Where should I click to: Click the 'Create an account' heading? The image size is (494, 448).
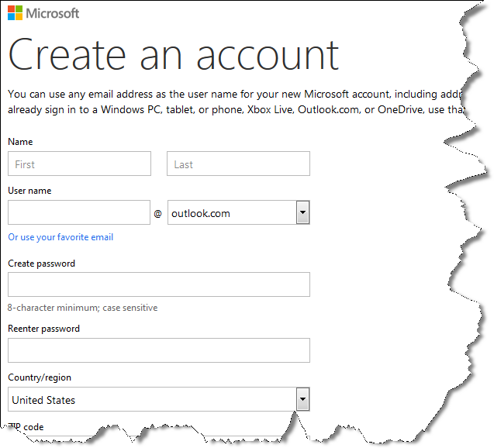(x=173, y=54)
